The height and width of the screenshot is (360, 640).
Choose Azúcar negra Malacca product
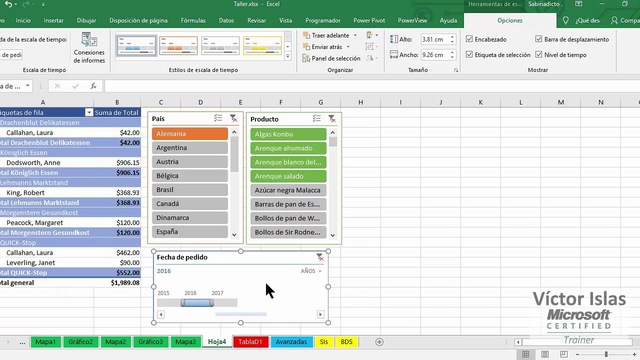point(288,190)
